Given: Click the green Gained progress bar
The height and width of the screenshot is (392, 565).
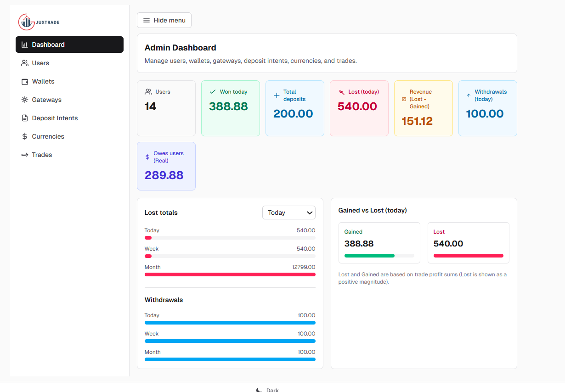Looking at the screenshot, I should point(369,256).
